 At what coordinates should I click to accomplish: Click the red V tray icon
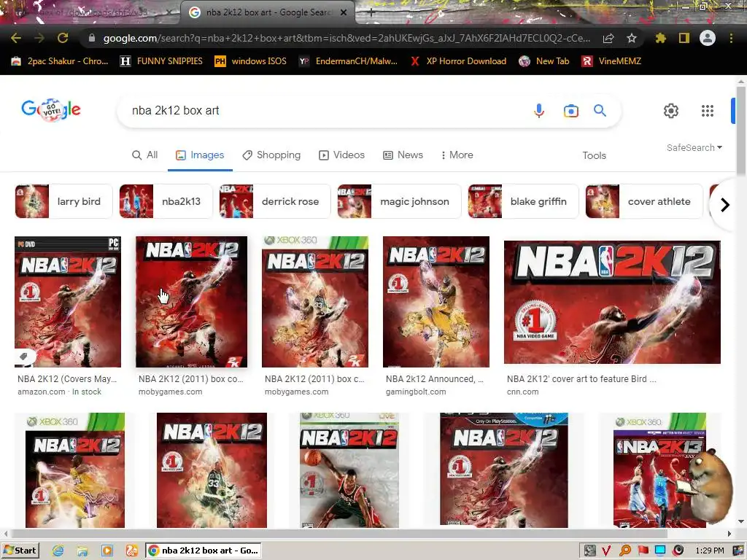tap(606, 551)
